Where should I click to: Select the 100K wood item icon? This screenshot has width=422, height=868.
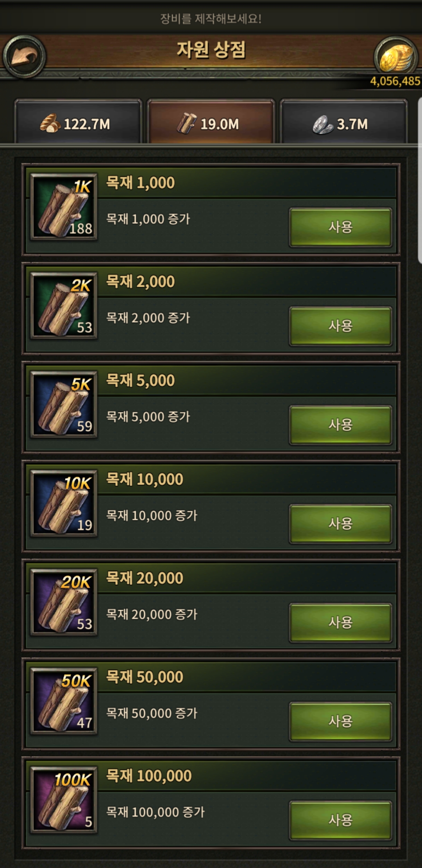click(x=64, y=800)
